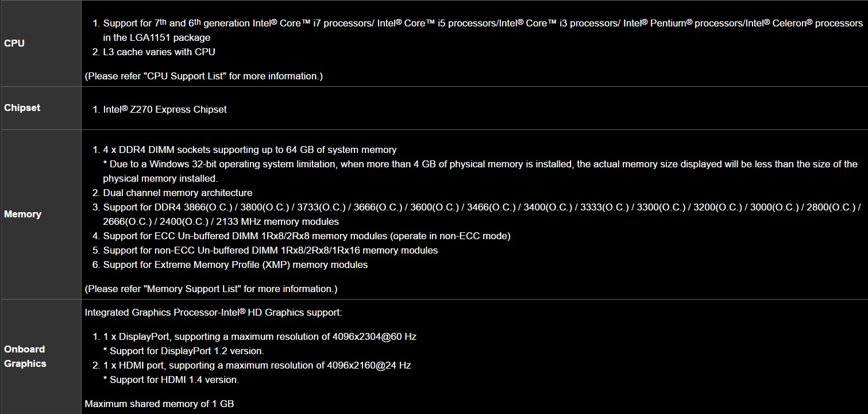This screenshot has height=414, width=868.
Task: Click the 4 x DDR4 DIMM sockets line
Action: tap(250, 149)
